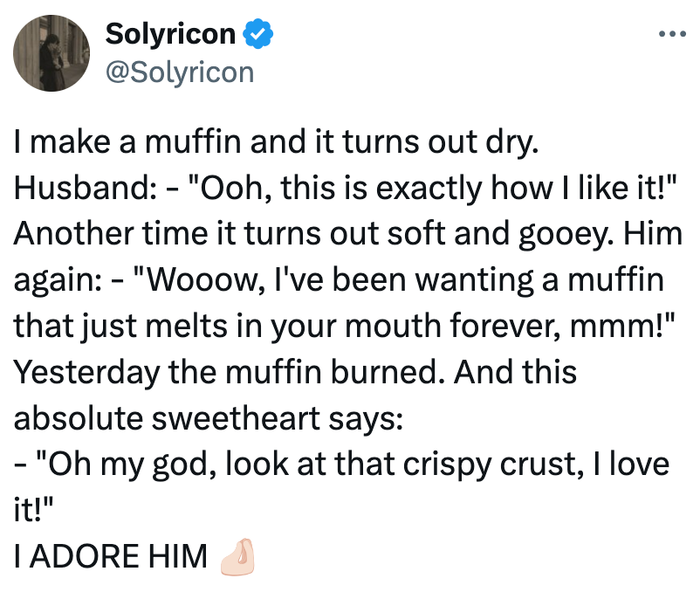Open Solyricon's profile picture
The width and height of the screenshot is (700, 592).
52,53
